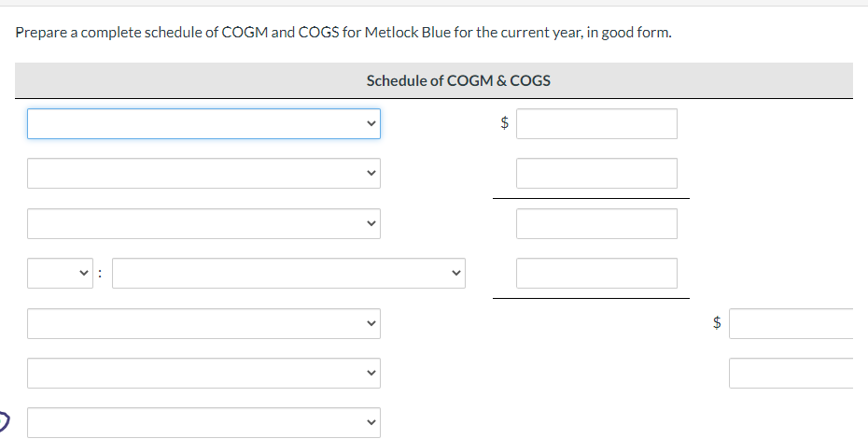
Task: Open the first row line-item dropdown
Action: pyautogui.click(x=203, y=123)
